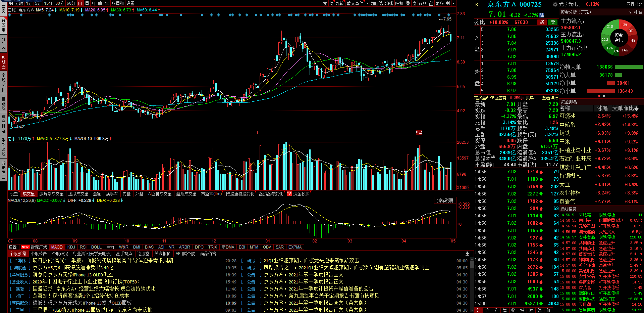Screen dimensions: 644x313
Task: Click the 可燃冰 row in 资金排名
Action: [x=601, y=116]
